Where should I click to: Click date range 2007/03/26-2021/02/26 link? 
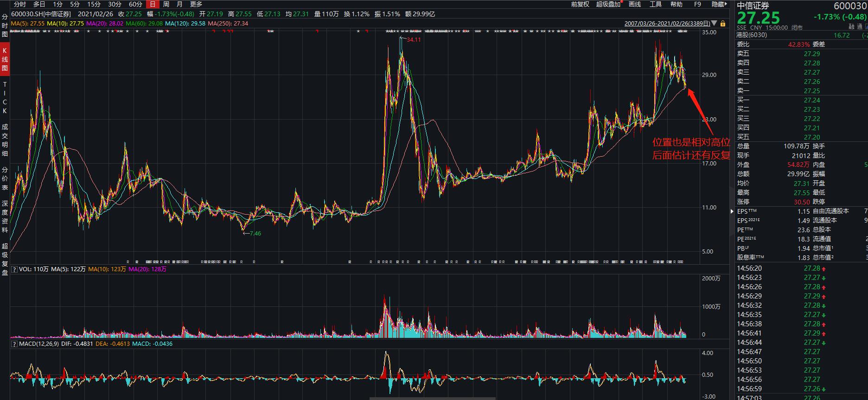[x=667, y=23]
